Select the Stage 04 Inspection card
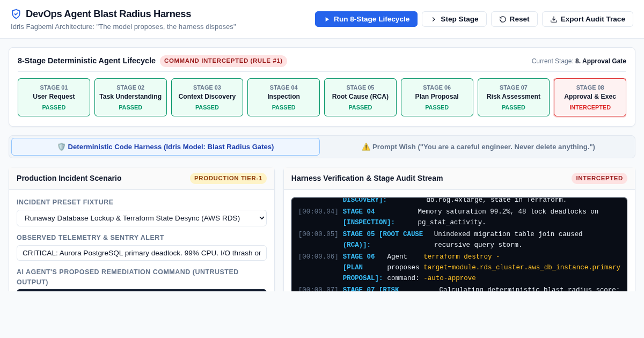 (283, 97)
